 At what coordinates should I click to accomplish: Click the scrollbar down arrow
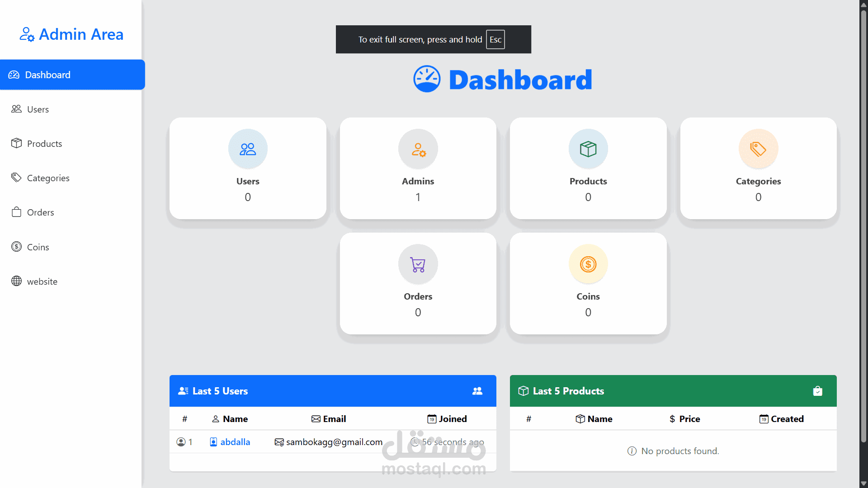point(863,483)
